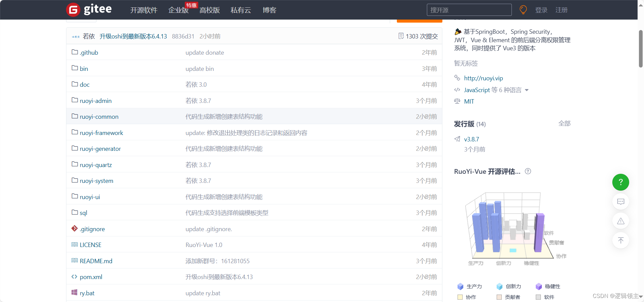The width and height of the screenshot is (644, 302).
Task: Click the 稳健性 purple legend cube
Action: (538, 286)
